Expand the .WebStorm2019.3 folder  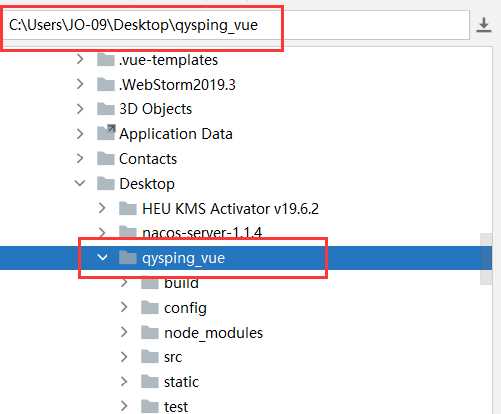(x=80, y=84)
